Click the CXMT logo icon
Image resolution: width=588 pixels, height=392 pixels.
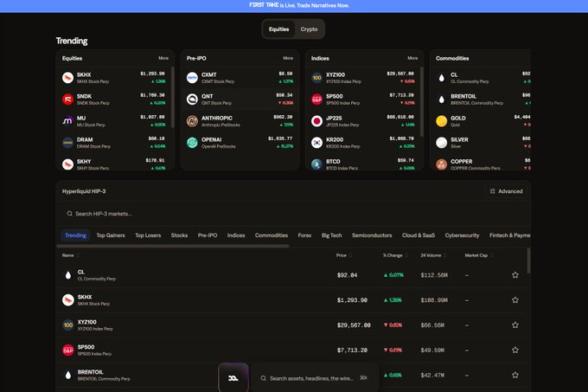(192, 78)
